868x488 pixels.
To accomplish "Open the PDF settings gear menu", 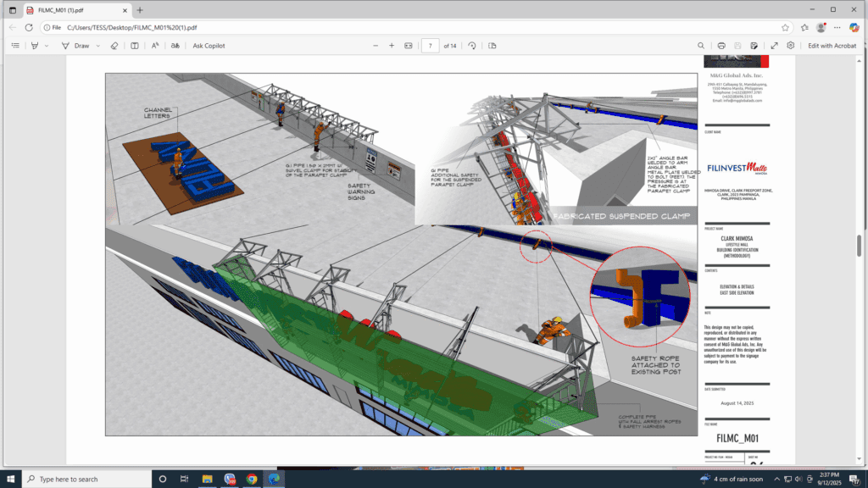I will [x=791, y=45].
